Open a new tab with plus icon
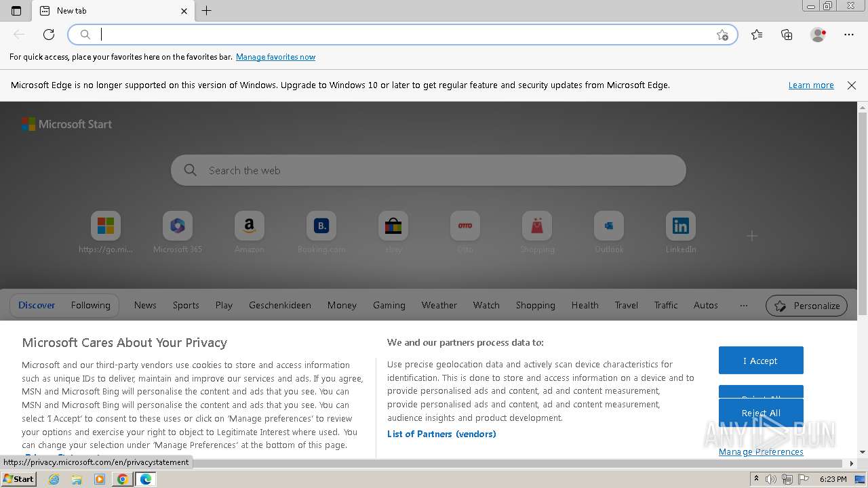Image resolution: width=868 pixels, height=488 pixels. (207, 11)
